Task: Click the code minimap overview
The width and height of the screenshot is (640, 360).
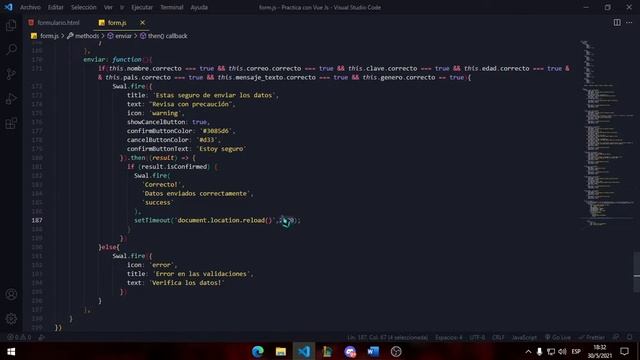Action: click(606, 135)
